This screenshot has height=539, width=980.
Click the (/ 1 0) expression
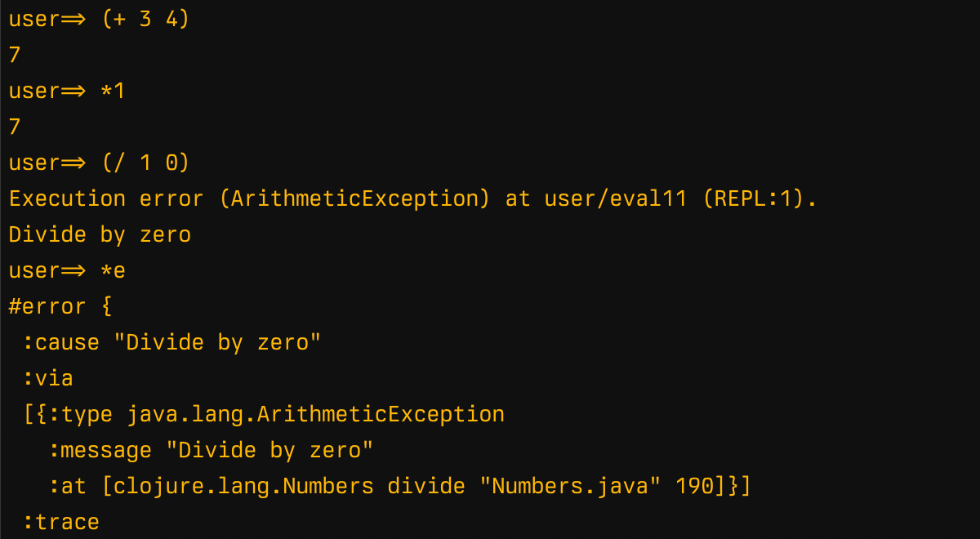(x=145, y=163)
